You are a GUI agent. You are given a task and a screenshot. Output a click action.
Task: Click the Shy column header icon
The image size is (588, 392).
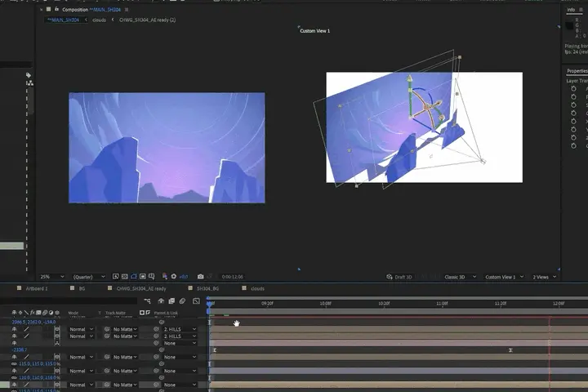[14, 313]
